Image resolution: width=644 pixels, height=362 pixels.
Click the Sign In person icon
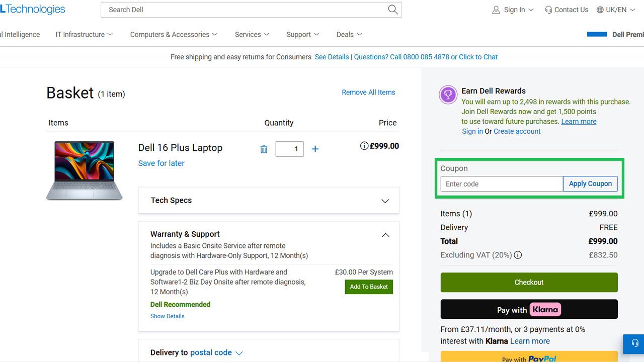tap(496, 10)
